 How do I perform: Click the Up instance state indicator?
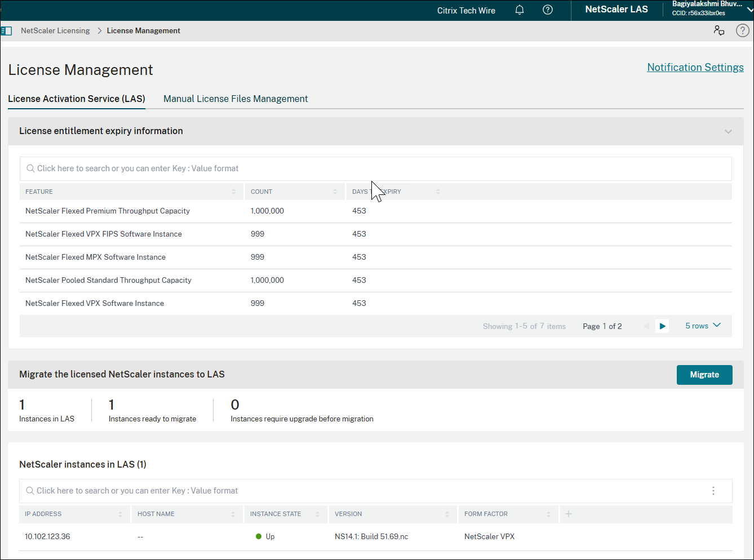(265, 536)
